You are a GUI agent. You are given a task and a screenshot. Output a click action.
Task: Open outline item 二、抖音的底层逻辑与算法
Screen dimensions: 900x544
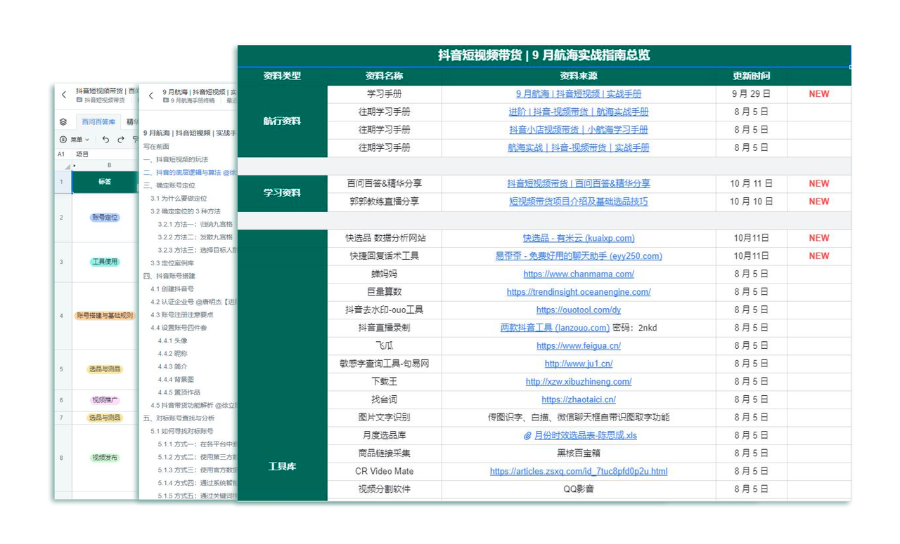click(x=189, y=172)
